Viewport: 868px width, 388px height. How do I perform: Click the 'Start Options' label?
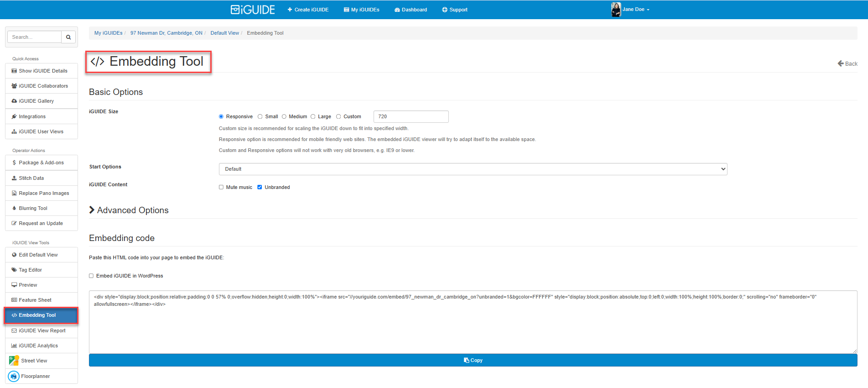pos(105,167)
